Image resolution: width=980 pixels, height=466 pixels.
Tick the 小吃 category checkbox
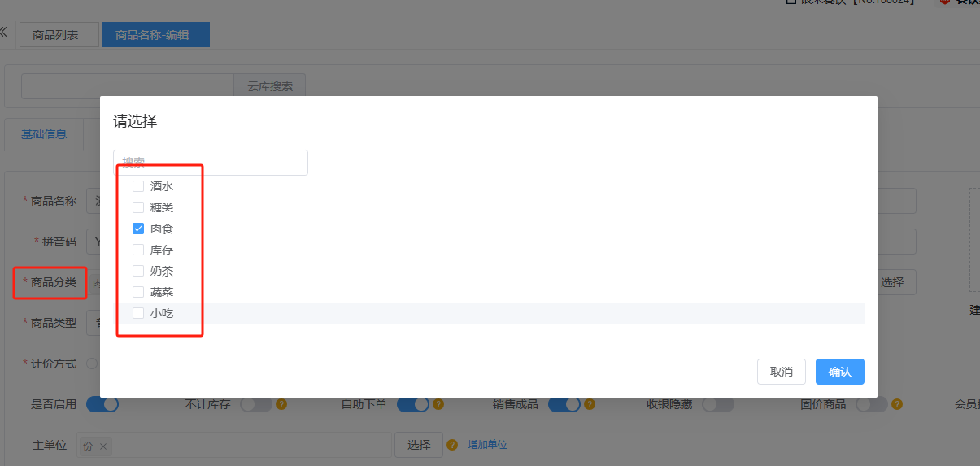[138, 313]
